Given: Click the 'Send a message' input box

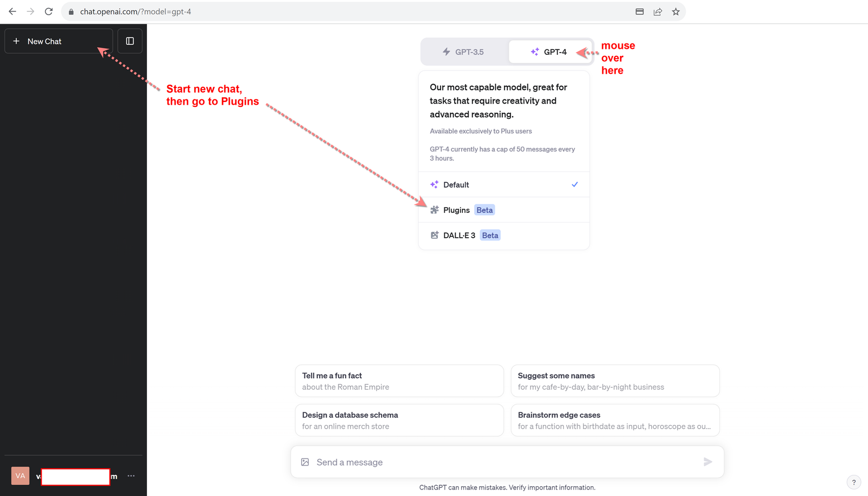Looking at the screenshot, I should (x=507, y=462).
